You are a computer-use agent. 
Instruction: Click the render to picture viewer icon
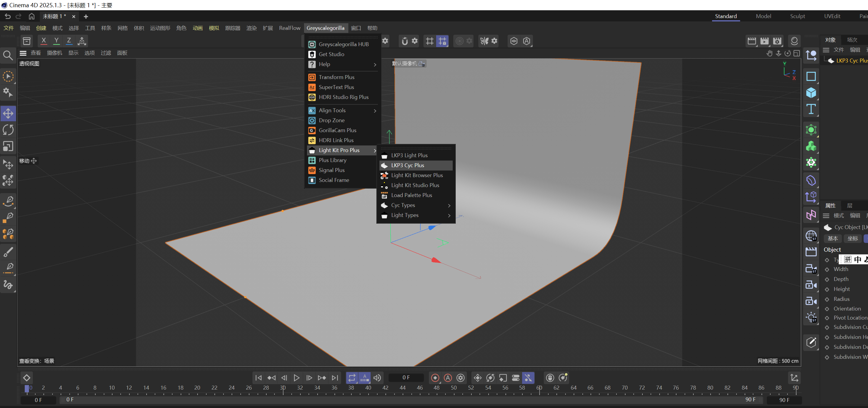pos(765,41)
